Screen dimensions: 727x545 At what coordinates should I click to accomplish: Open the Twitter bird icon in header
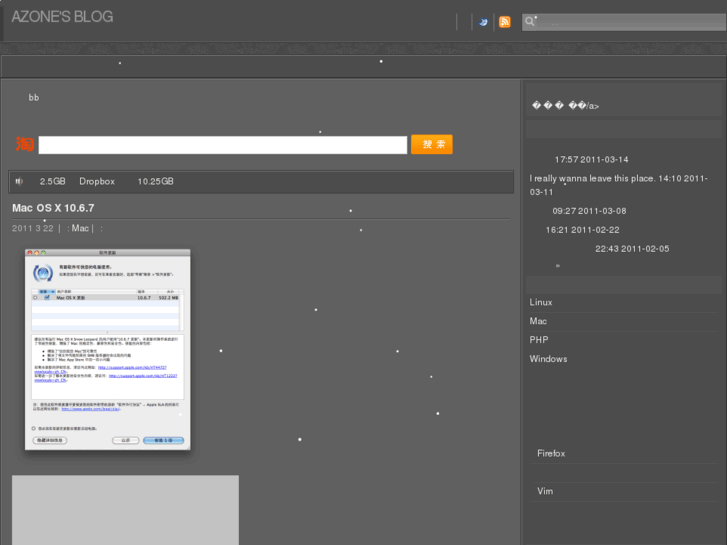(483, 22)
